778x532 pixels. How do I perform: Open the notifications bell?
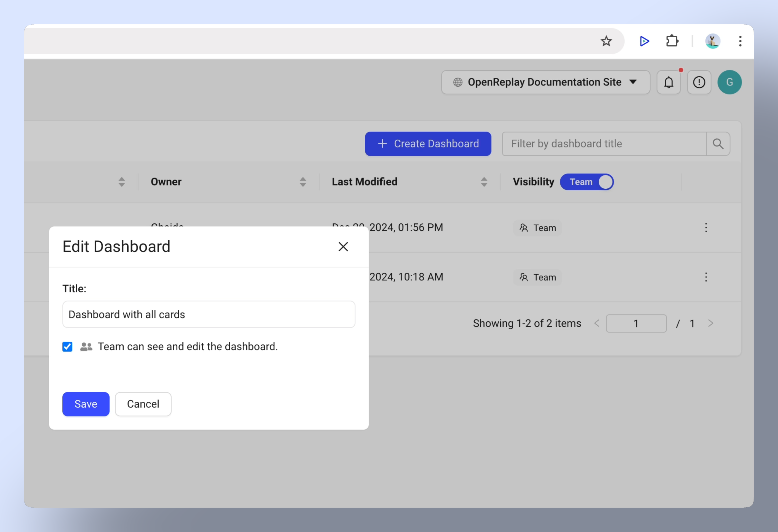[x=669, y=82]
